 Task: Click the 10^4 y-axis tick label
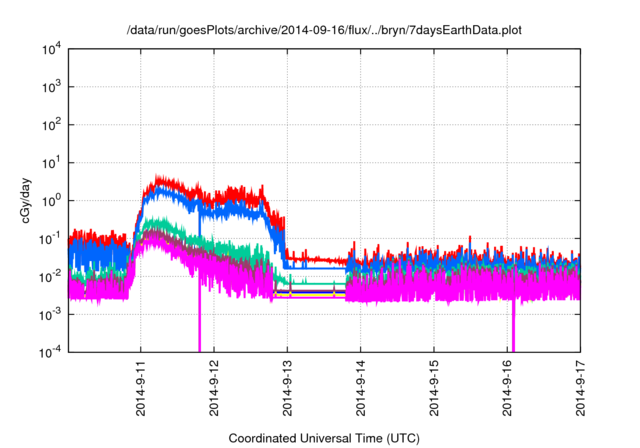51,49
